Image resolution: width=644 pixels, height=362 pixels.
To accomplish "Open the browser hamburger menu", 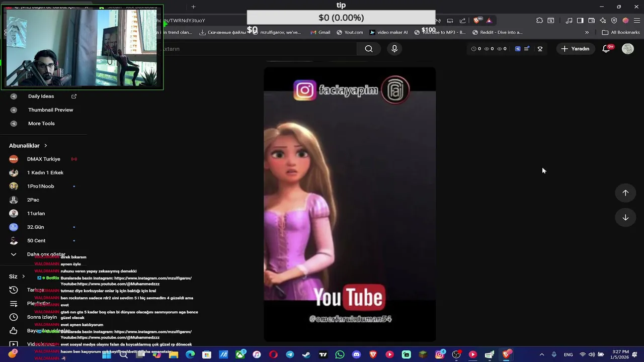I will (636, 21).
